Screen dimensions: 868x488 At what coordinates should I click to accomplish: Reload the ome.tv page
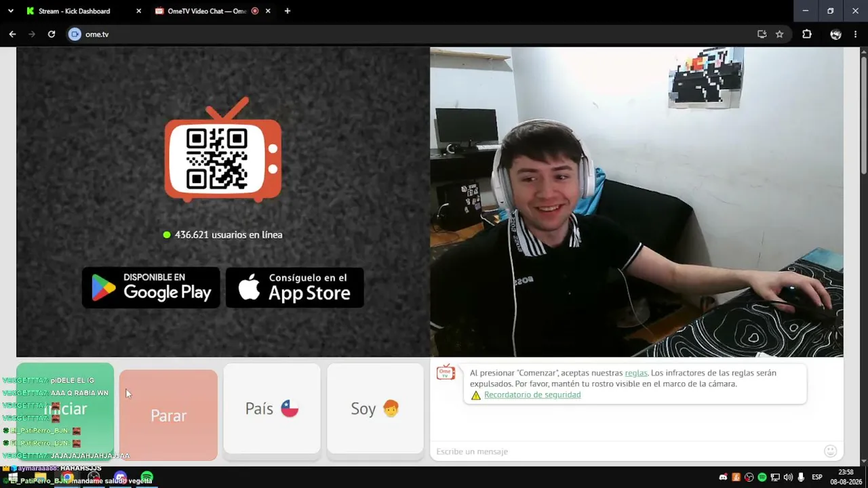tap(51, 34)
